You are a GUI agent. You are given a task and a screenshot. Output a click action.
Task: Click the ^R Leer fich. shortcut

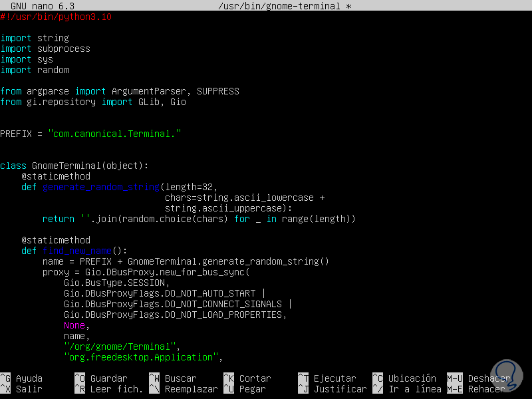point(109,389)
